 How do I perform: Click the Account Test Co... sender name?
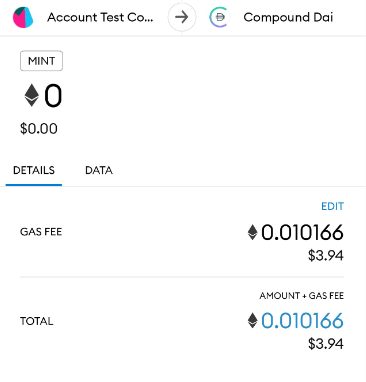pos(100,17)
